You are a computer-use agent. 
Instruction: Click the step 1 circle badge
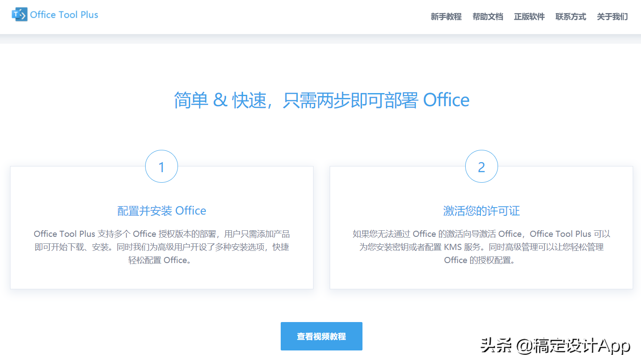pos(161,166)
